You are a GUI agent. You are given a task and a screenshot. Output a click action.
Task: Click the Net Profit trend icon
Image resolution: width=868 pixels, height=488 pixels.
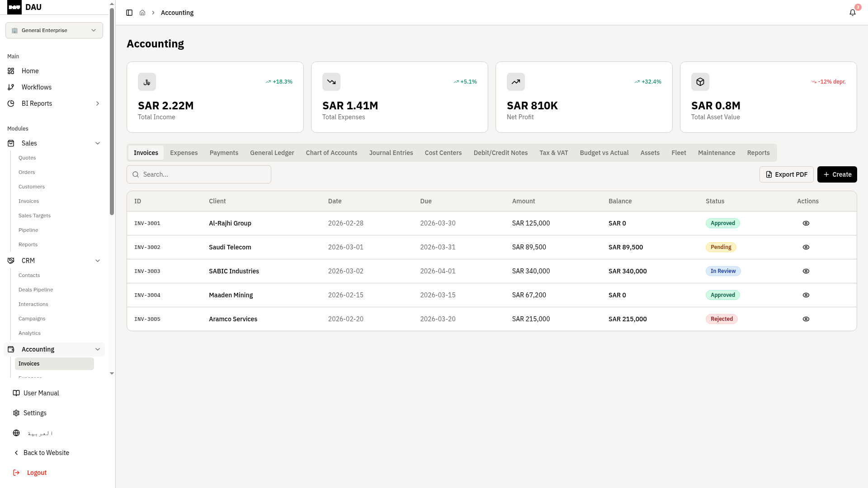click(516, 82)
